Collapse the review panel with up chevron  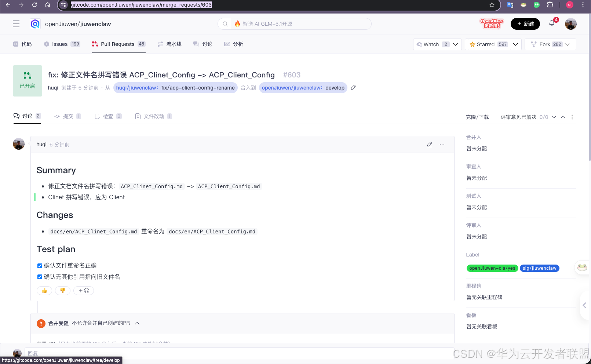tap(563, 117)
